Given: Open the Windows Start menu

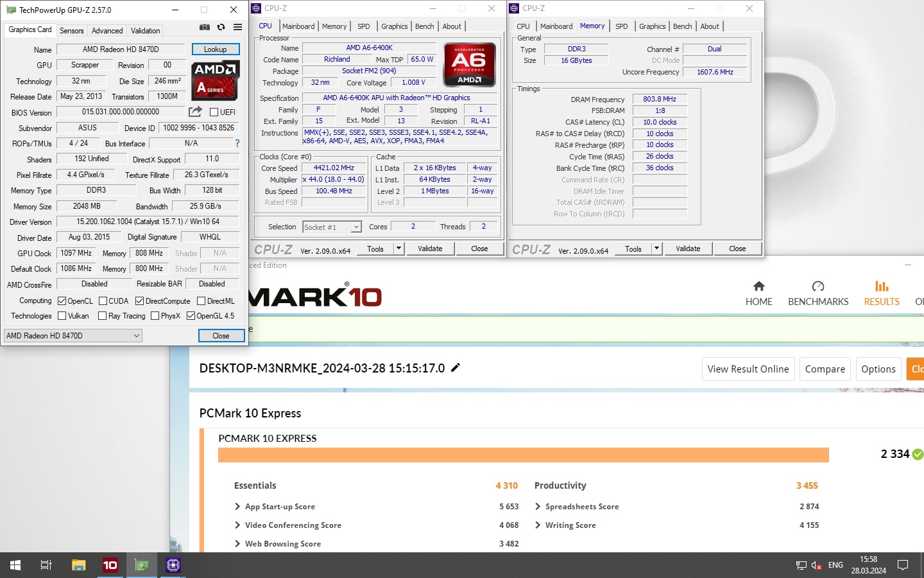Looking at the screenshot, I should coord(15,565).
